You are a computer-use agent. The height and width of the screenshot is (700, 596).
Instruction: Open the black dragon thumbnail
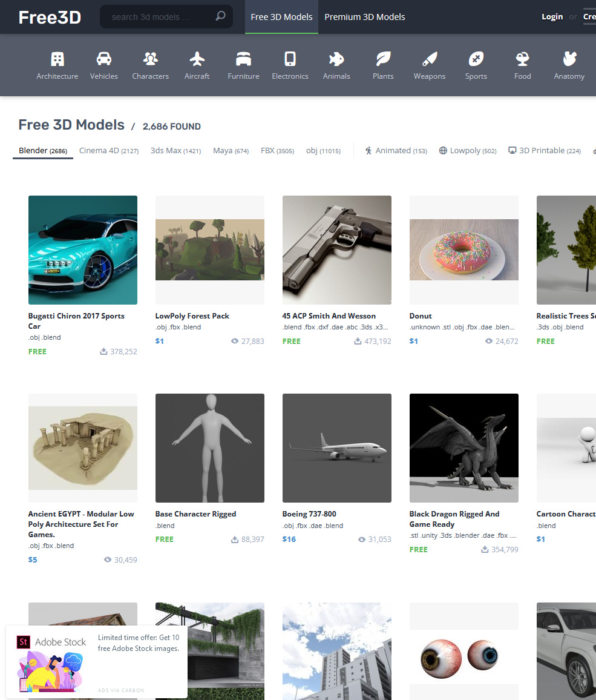point(464,447)
